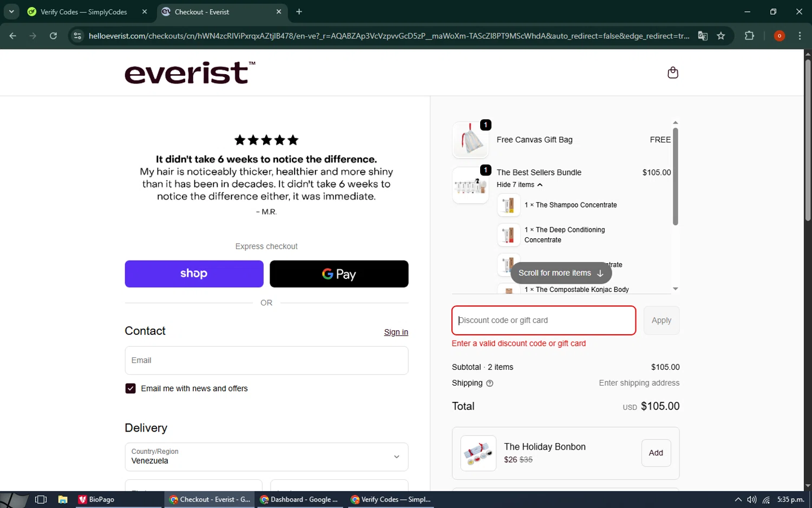Screen dimensions: 812x508
Task: Uncheck Email me with news and offers
Action: (130, 388)
